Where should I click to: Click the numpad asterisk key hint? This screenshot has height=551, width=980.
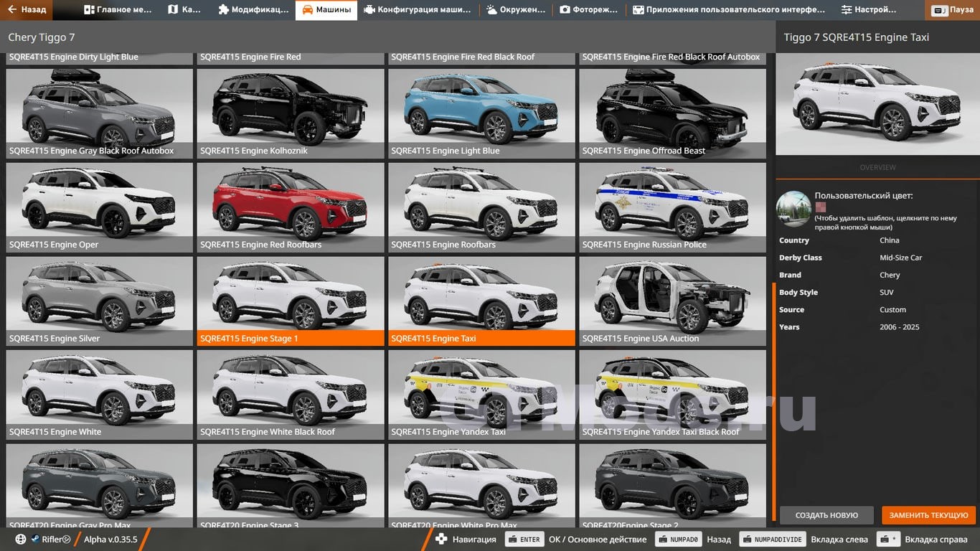pos(890,540)
